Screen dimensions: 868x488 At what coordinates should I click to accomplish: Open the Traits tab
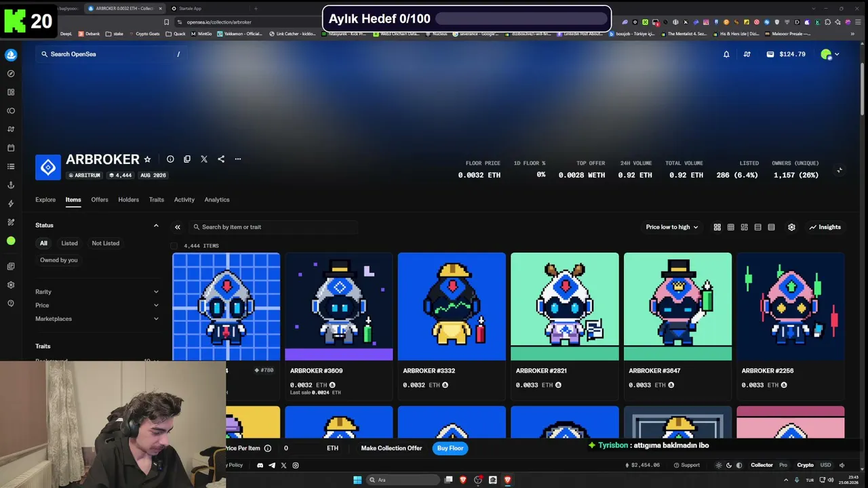coord(157,200)
